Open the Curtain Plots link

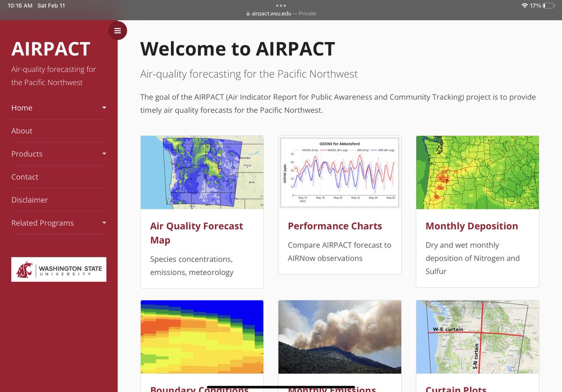click(456, 389)
